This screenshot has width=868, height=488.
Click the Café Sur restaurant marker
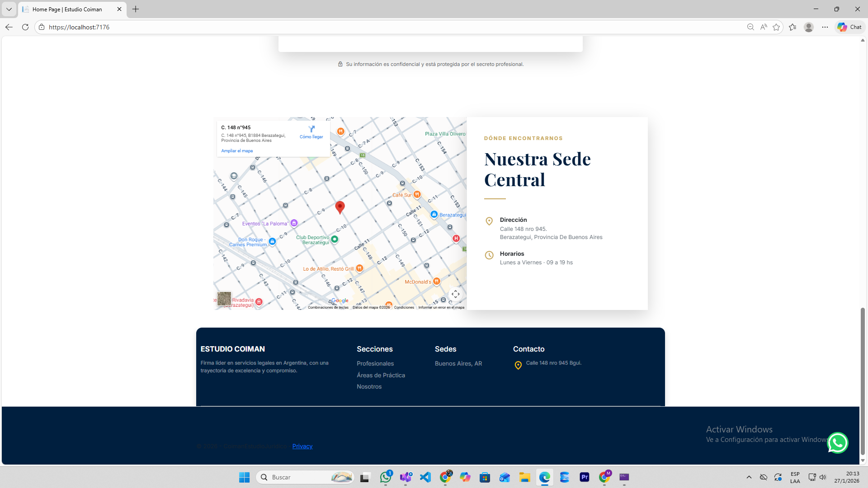(416, 194)
